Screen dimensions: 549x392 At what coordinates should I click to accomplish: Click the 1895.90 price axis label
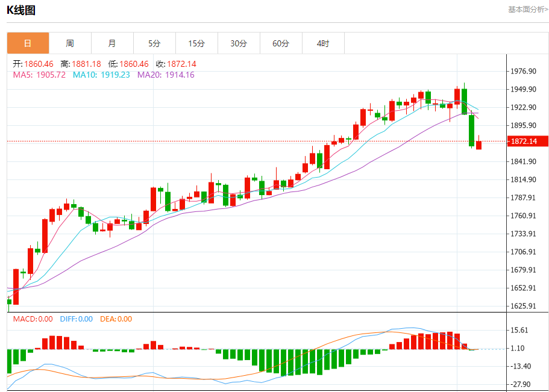pos(524,125)
